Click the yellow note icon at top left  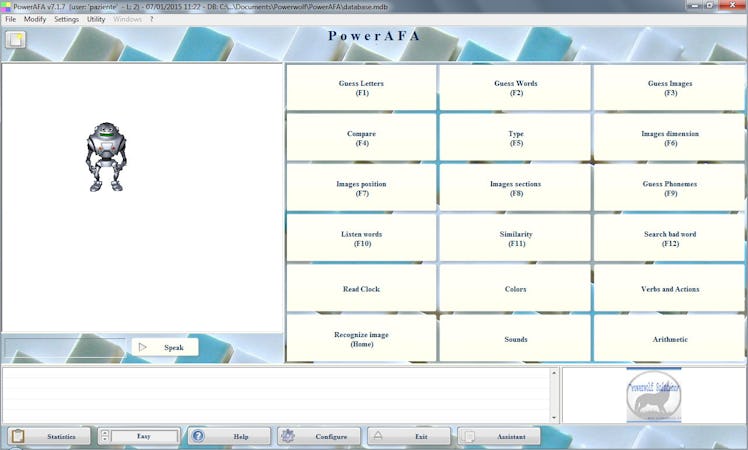[16, 40]
